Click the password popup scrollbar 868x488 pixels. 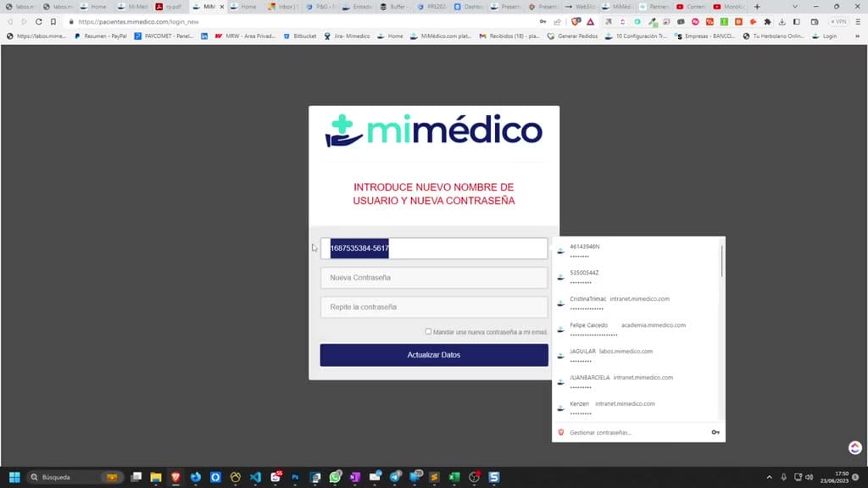point(722,261)
